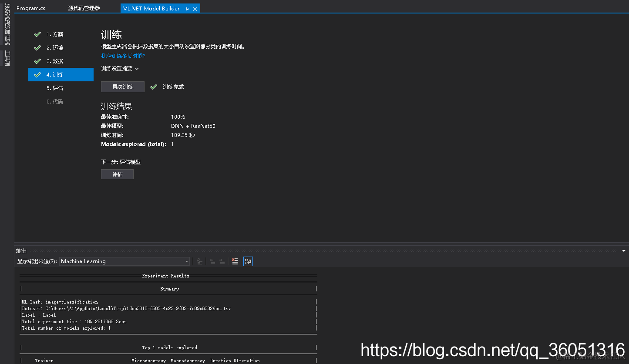The image size is (629, 364).
Task: Click the find message in code output icon
Action: point(199,261)
